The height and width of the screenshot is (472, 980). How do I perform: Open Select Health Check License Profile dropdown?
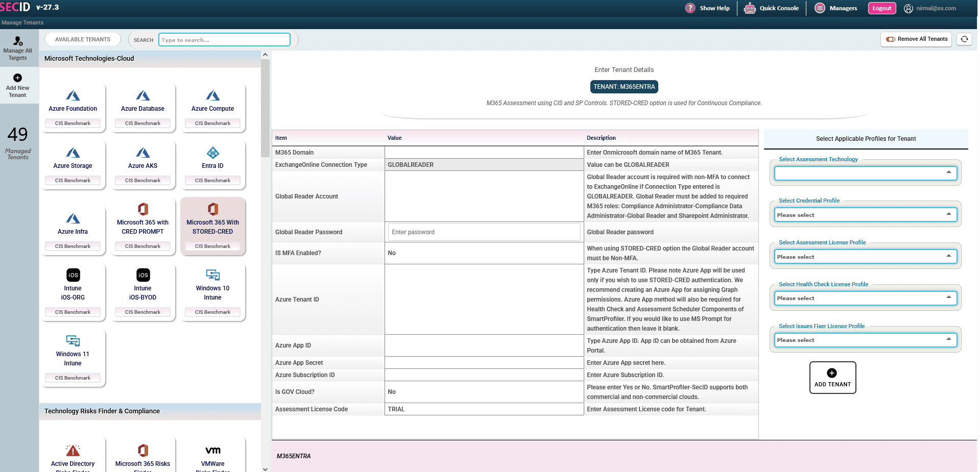coord(865,298)
